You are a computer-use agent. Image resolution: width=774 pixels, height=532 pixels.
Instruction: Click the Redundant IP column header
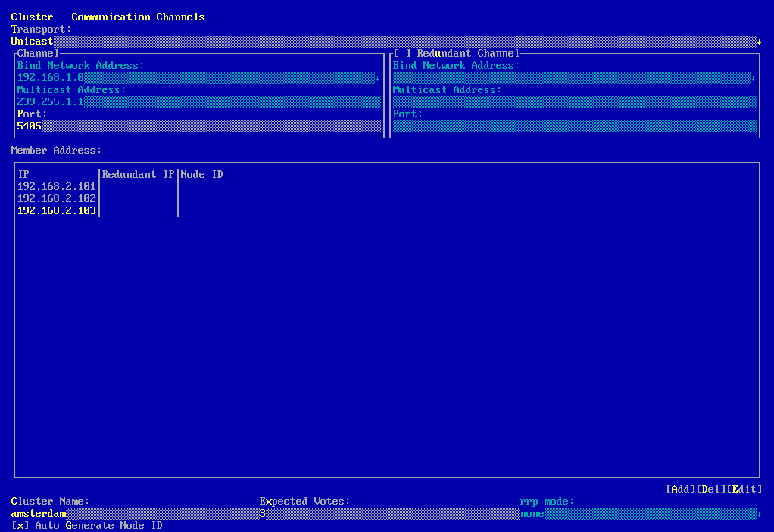(139, 175)
